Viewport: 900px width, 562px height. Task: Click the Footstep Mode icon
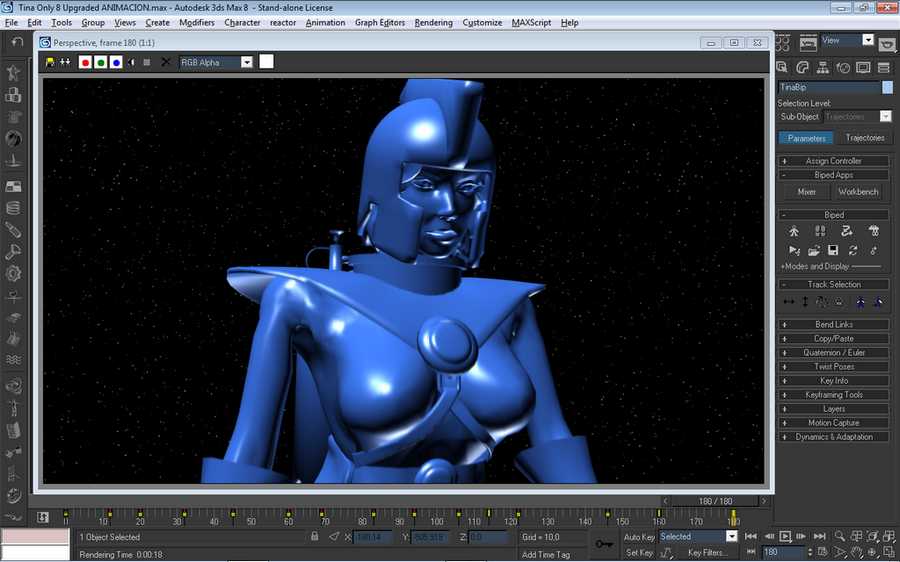(820, 231)
